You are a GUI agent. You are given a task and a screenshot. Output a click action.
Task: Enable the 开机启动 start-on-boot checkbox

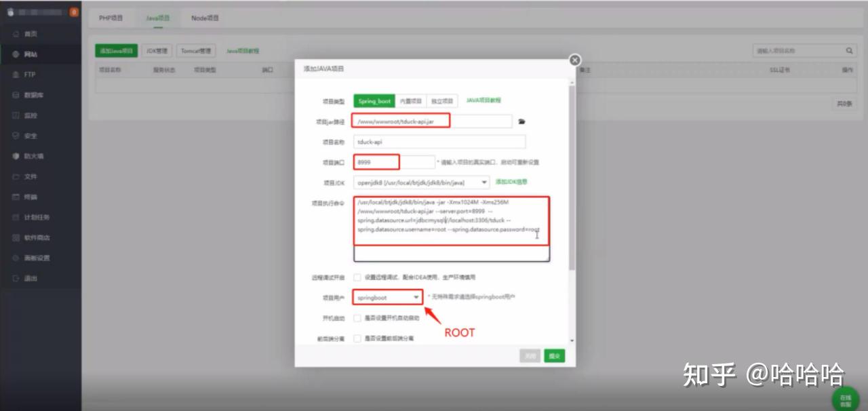(357, 317)
